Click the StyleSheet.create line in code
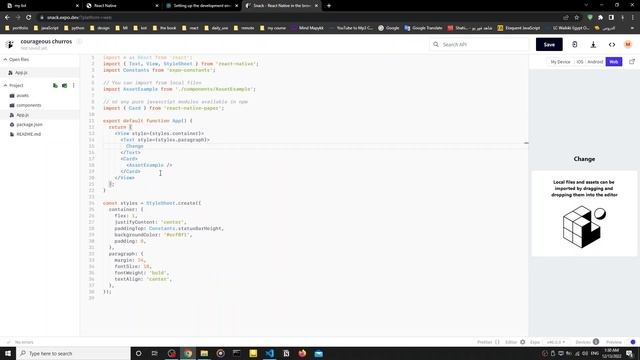The image size is (640, 360). click(x=152, y=203)
